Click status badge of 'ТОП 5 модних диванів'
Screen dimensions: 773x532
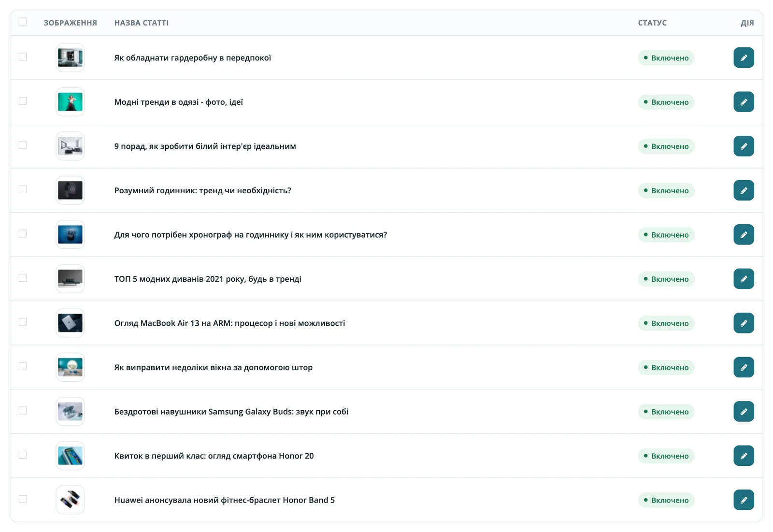[x=666, y=279]
